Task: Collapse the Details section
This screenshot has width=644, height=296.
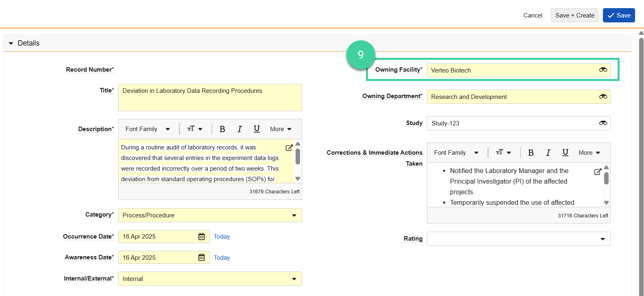Action: pos(11,43)
